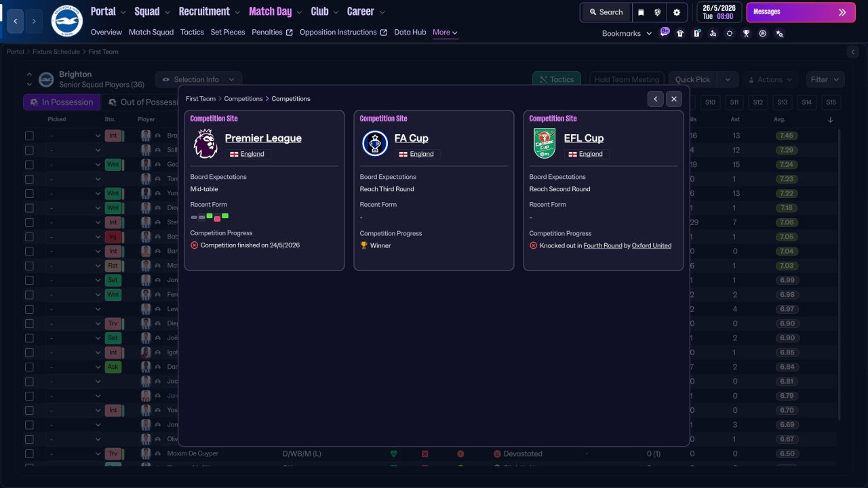Screen dimensions: 868x488
Task: Expand the More submenu
Action: 446,32
